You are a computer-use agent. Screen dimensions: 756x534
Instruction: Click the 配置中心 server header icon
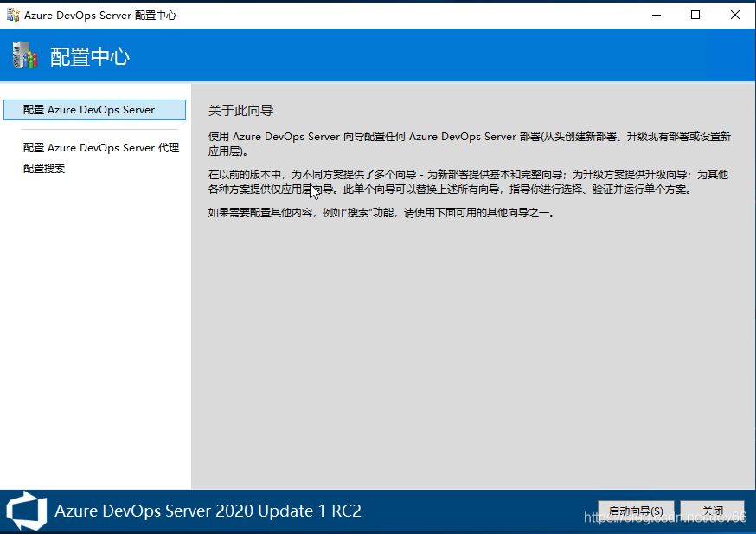point(25,55)
